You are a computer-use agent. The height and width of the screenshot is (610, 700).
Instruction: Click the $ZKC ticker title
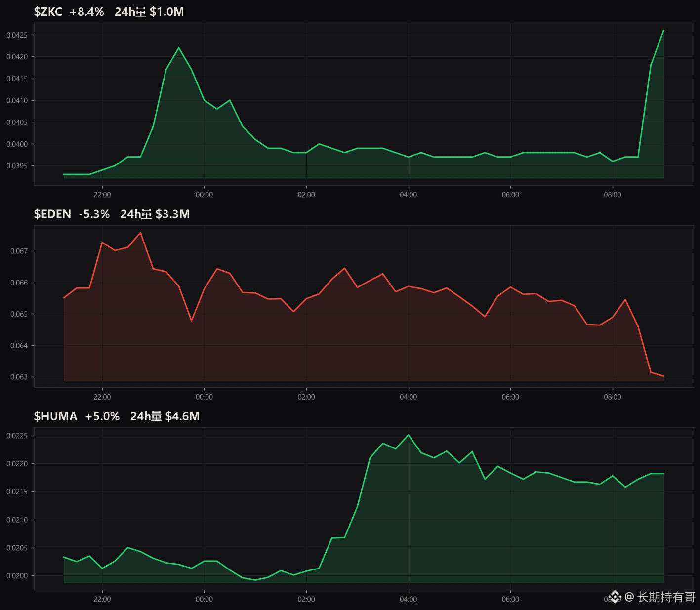point(48,12)
